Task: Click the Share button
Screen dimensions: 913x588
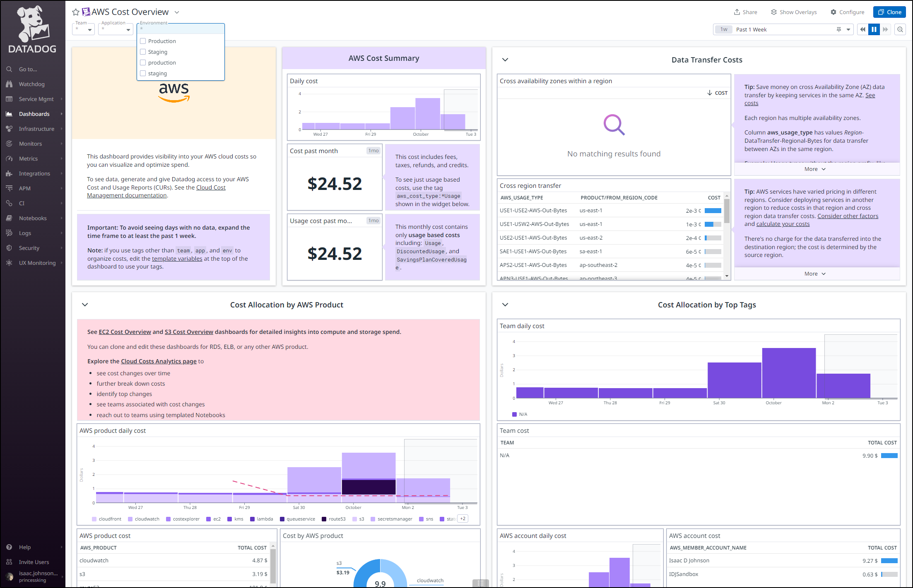Action: (746, 12)
